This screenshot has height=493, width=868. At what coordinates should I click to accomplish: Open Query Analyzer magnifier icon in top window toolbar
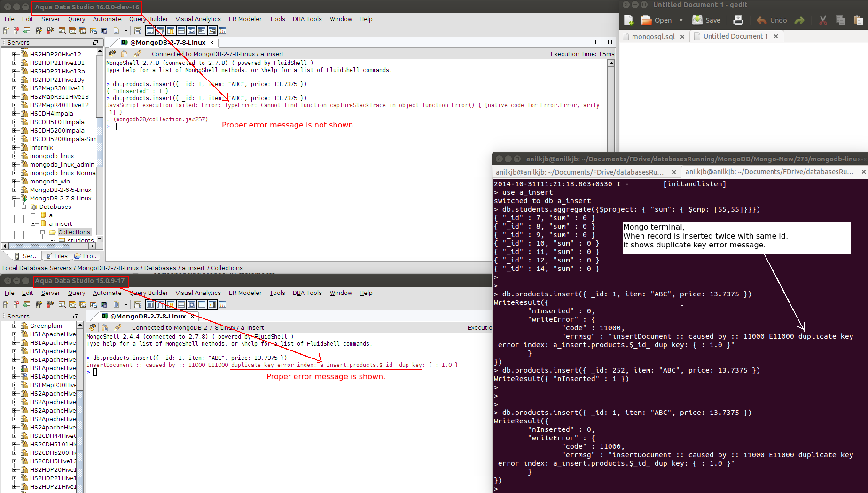[x=62, y=31]
